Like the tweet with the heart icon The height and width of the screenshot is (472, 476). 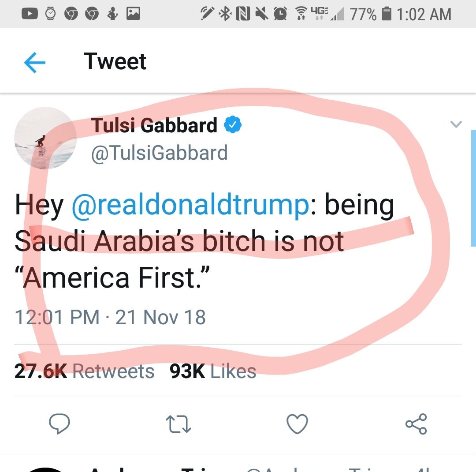point(297,424)
